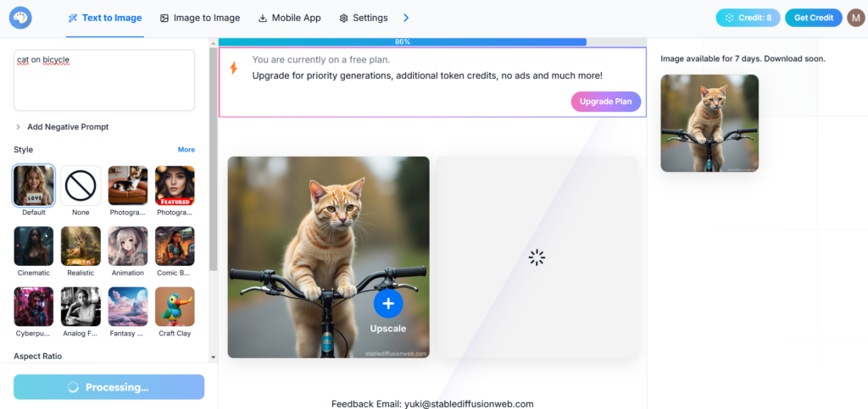
Task: Click the loading image placeholder
Action: tap(537, 257)
